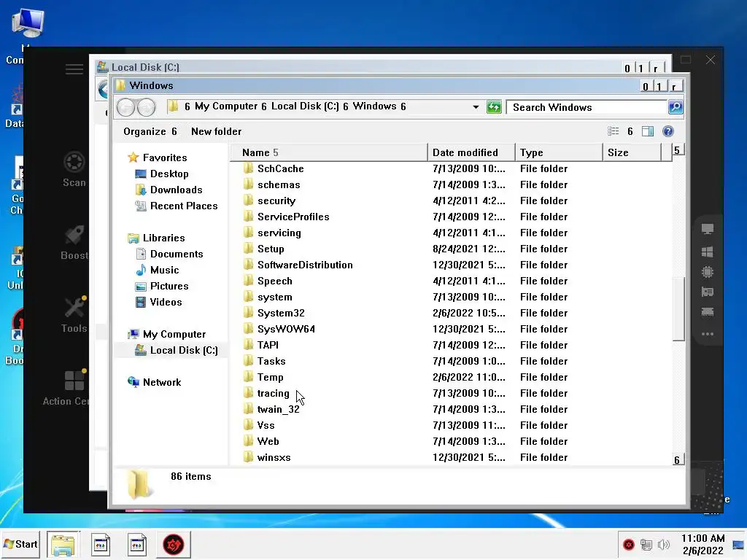Open the System32 folder icon
The width and height of the screenshot is (747, 560).
tap(248, 313)
